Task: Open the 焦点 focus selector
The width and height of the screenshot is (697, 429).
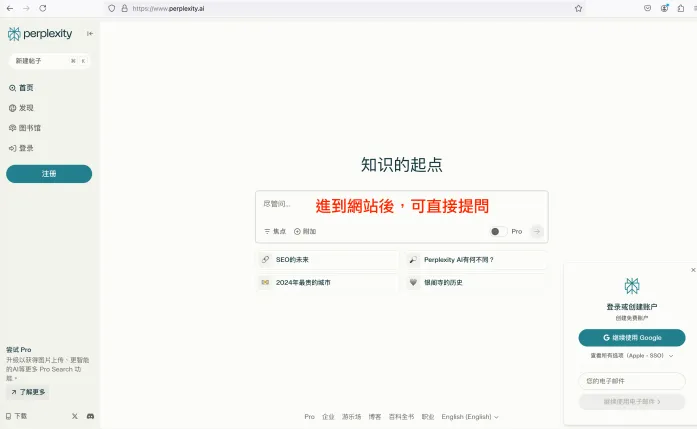Action: (x=275, y=231)
